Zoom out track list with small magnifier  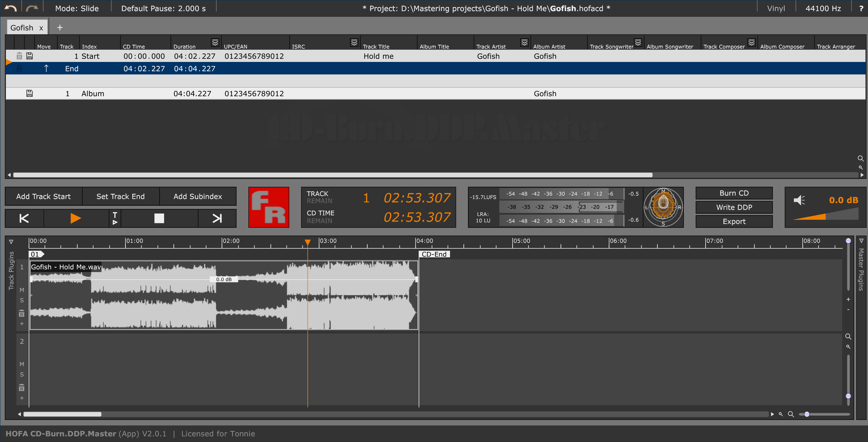(861, 167)
